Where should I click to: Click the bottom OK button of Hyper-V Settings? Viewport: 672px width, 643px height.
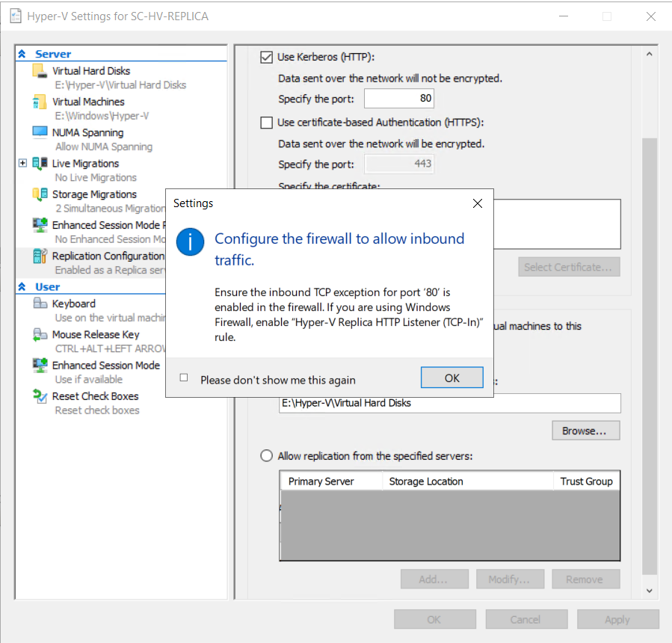point(434,619)
